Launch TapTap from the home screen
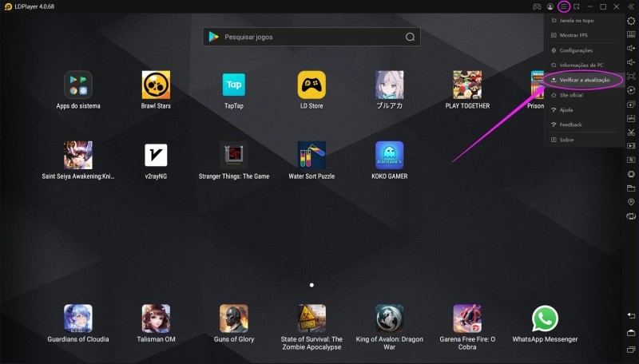Image resolution: width=639 pixels, height=364 pixels. (233, 85)
